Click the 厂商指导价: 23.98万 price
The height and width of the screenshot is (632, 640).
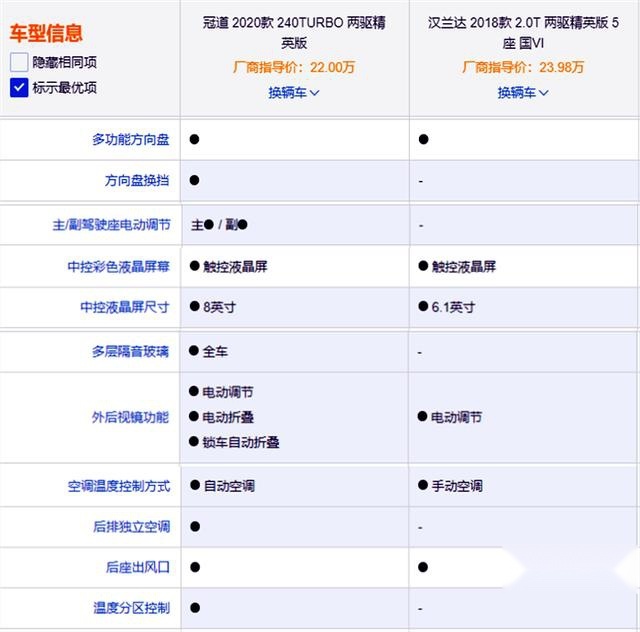[523, 67]
